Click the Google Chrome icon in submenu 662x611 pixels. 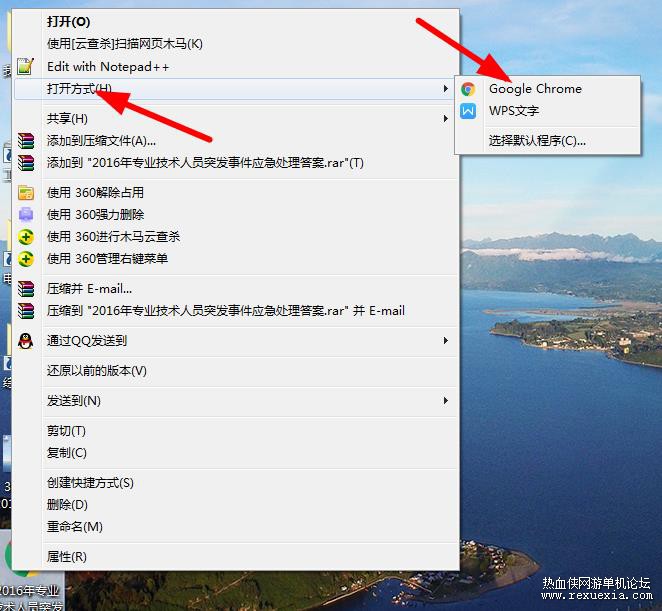468,89
